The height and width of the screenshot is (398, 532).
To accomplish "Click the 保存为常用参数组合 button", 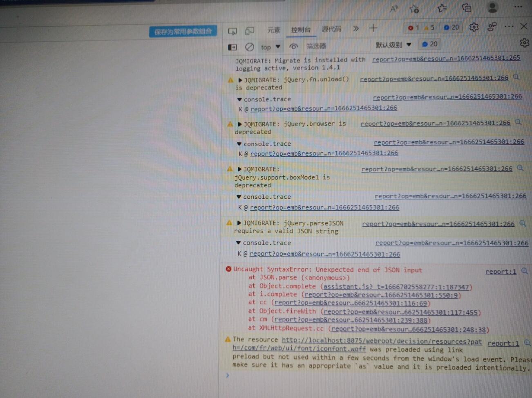I will pyautogui.click(x=183, y=31).
